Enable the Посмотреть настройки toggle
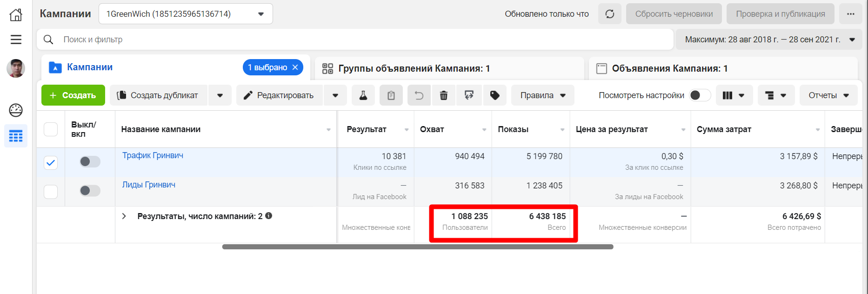Viewport: 868px width, 294px height. pyautogui.click(x=699, y=95)
